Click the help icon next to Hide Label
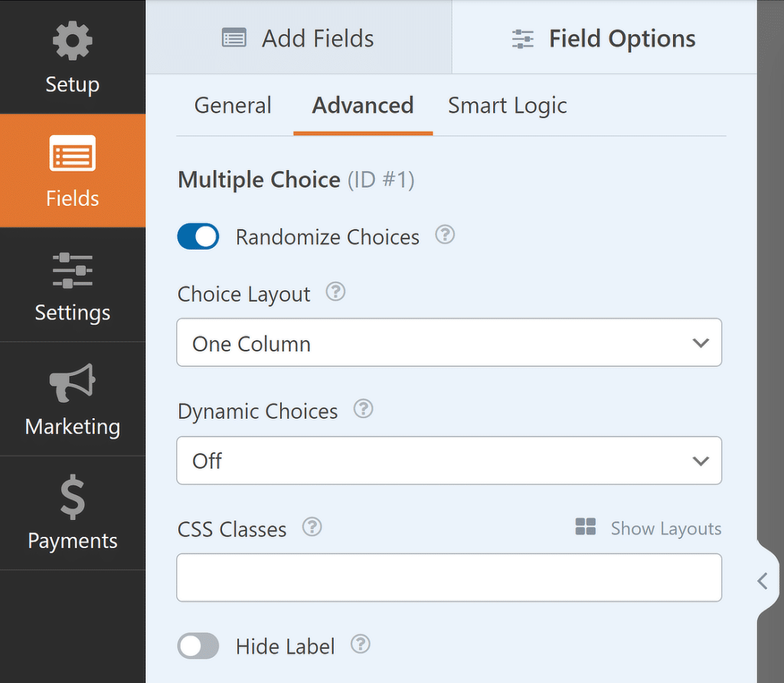The image size is (784, 683). (360, 645)
